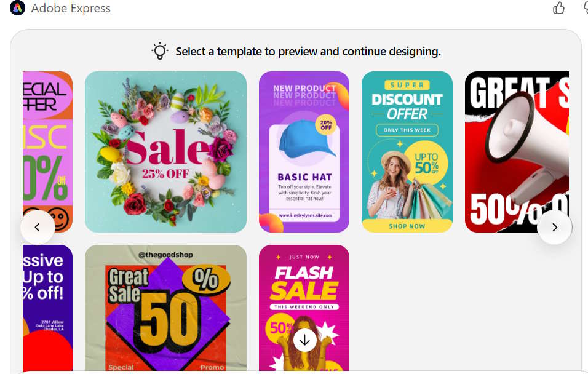
Task: Click the down arrow scroll button
Action: click(x=304, y=340)
